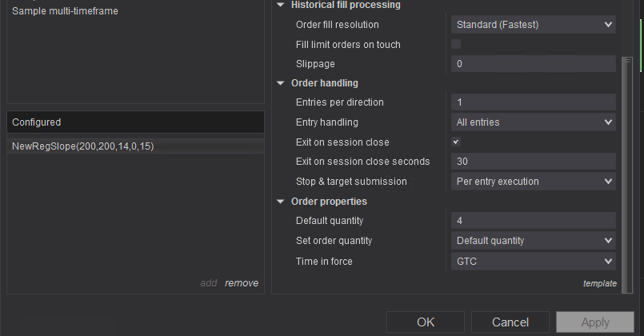Open the Set order quantity dropdown
Viewport: 644px width, 336px height.
(533, 241)
